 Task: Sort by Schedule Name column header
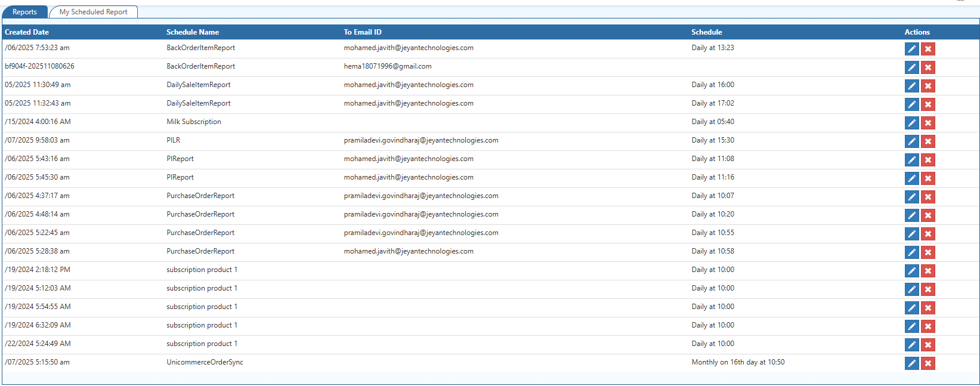[193, 32]
